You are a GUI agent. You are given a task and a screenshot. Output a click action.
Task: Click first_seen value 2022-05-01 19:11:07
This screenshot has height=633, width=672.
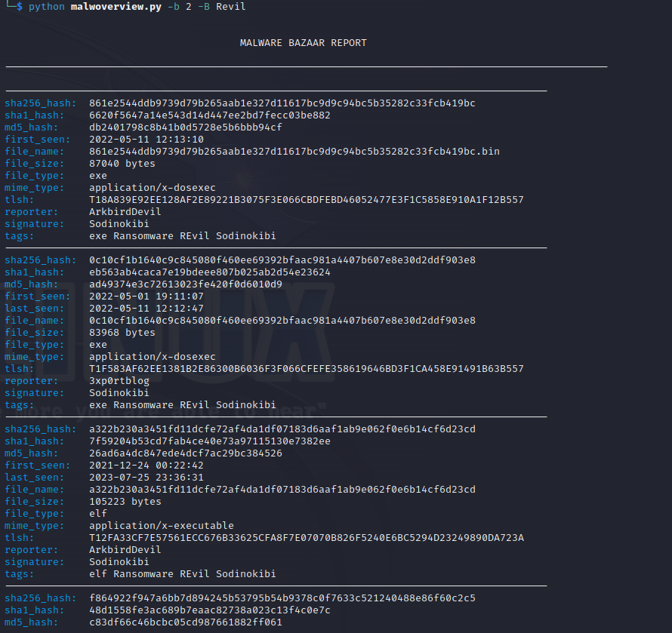[x=146, y=297]
